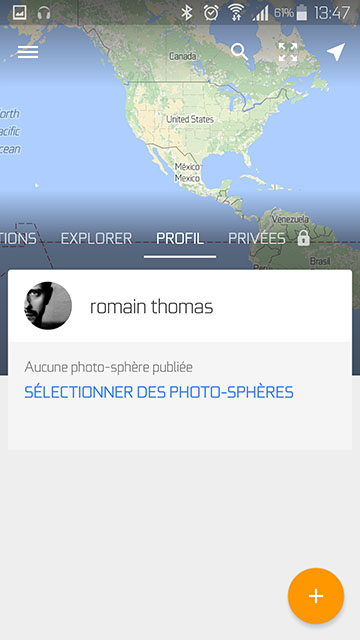Screen dimensions: 360x640
Task: Switch to the Privées tab
Action: pyautogui.click(x=256, y=238)
